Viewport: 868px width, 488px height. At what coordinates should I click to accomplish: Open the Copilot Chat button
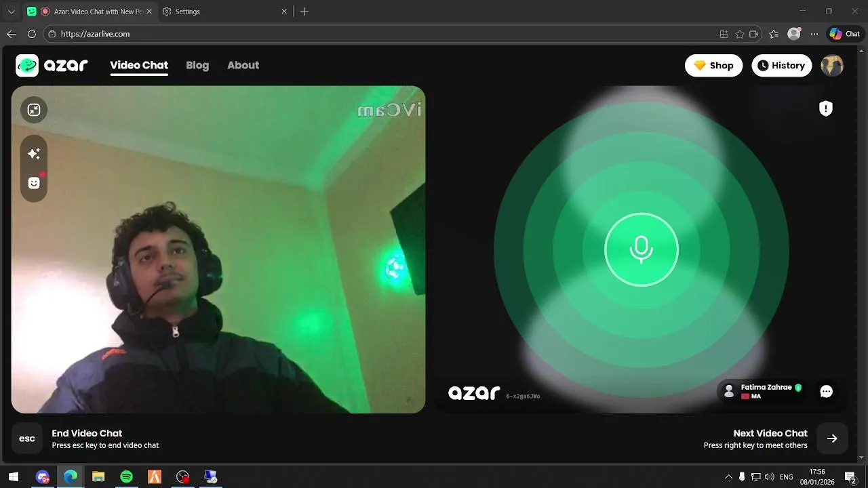pyautogui.click(x=845, y=34)
